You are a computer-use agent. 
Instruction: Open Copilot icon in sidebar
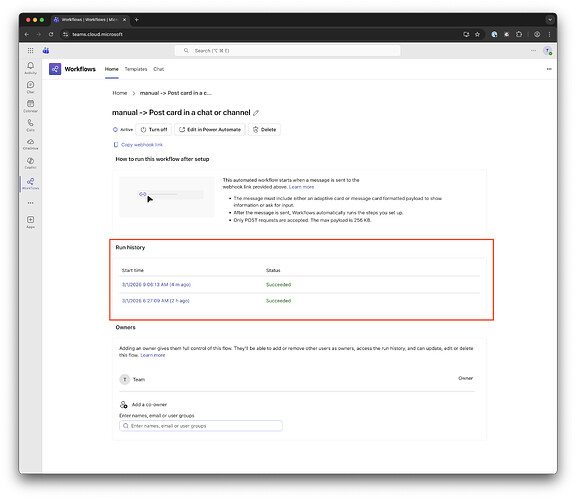click(30, 163)
